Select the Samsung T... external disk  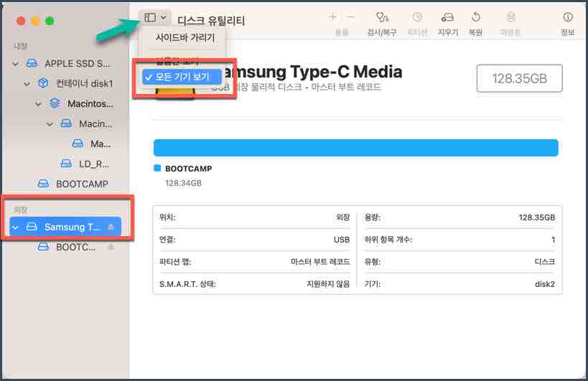tap(65, 227)
